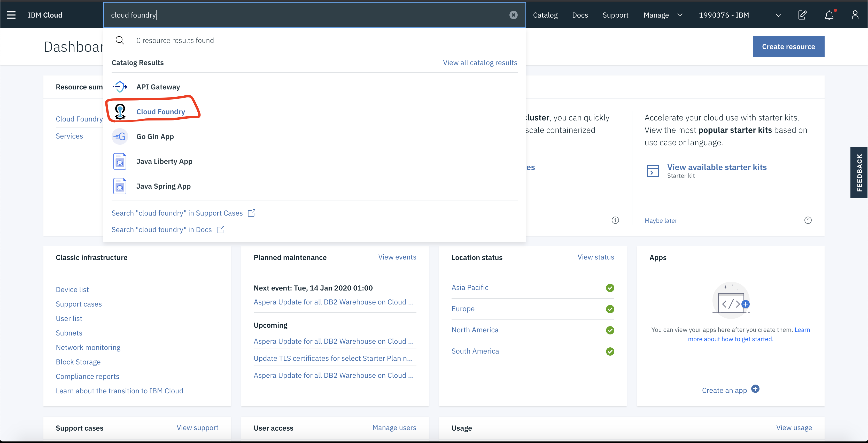Select Support from the top navigation
The height and width of the screenshot is (443, 868).
616,15
